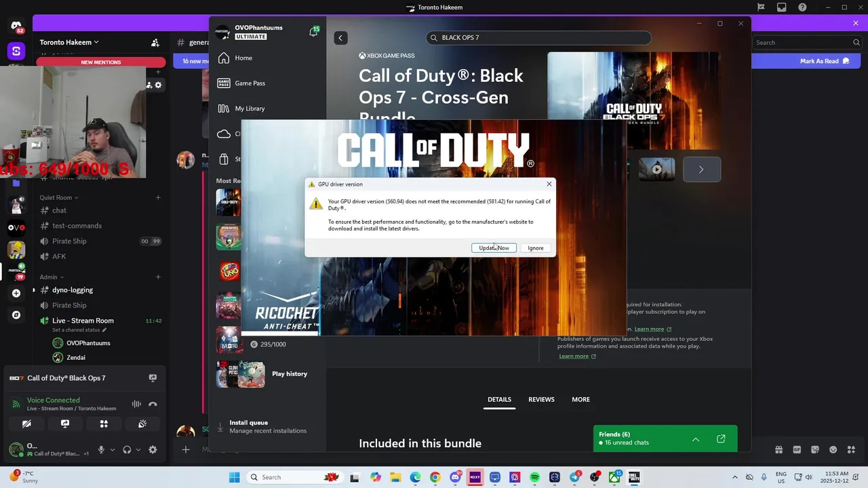This screenshot has width=868, height=488.
Task: Go back in the Xbox app
Action: [x=341, y=38]
